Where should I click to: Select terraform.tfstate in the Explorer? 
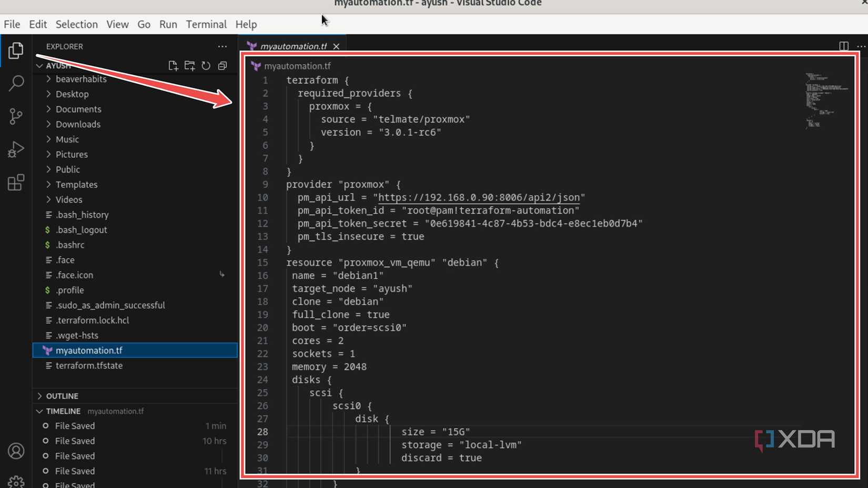coord(88,365)
